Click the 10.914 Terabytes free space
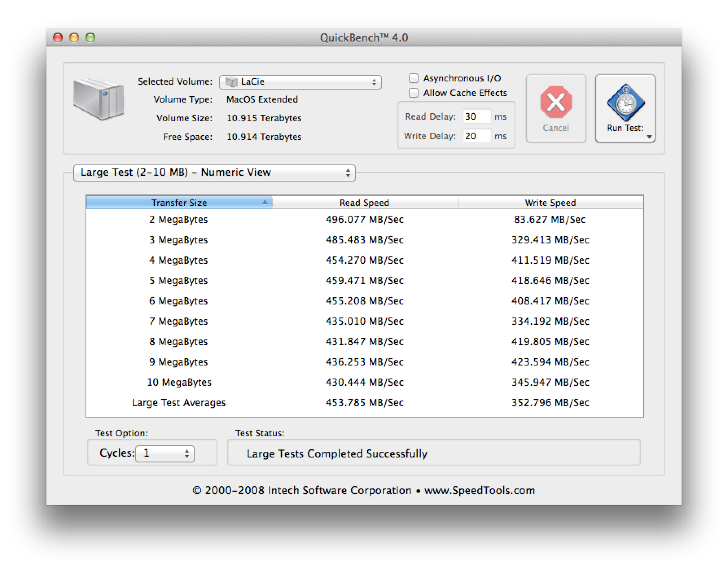 pos(264,137)
